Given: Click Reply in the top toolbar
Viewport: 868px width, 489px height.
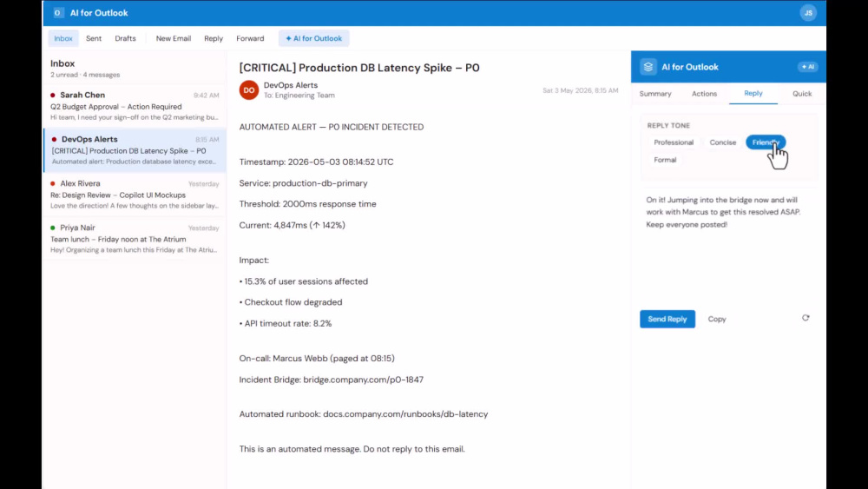Looking at the screenshot, I should pos(214,38).
